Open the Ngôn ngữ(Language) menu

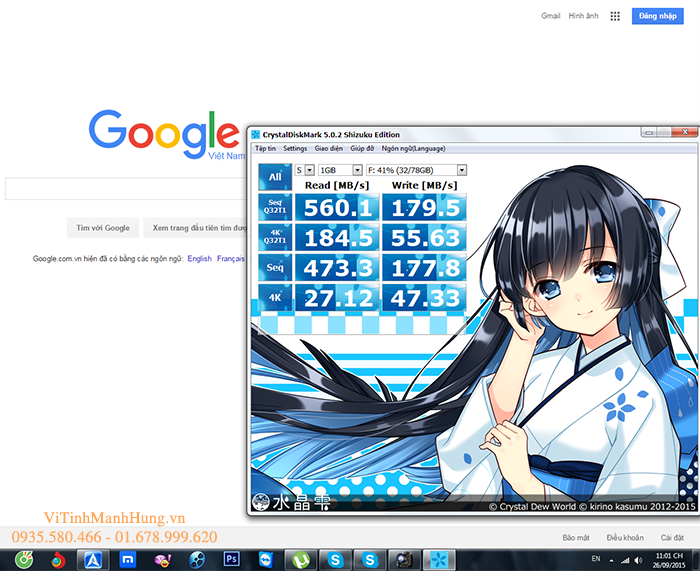(x=413, y=148)
